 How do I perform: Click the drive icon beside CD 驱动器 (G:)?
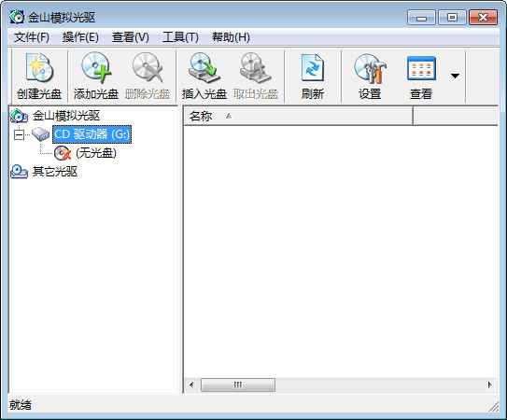click(x=41, y=133)
